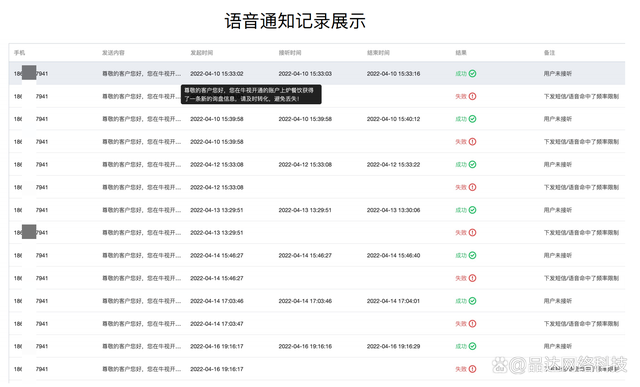Click the masked phone number in the row ending 19:16:29

(31, 347)
